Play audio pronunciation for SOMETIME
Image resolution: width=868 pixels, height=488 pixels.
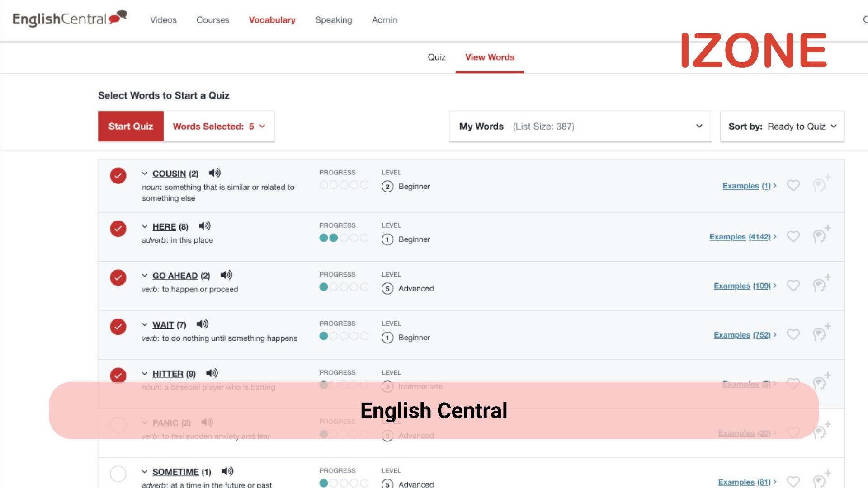[x=227, y=471]
